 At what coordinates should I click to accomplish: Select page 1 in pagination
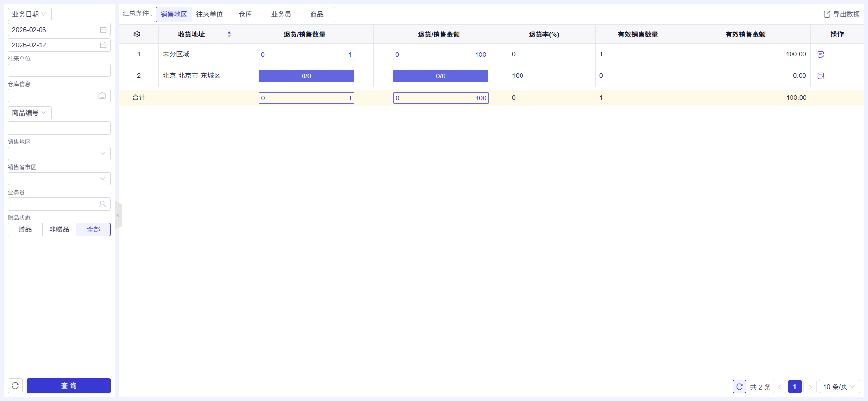795,387
